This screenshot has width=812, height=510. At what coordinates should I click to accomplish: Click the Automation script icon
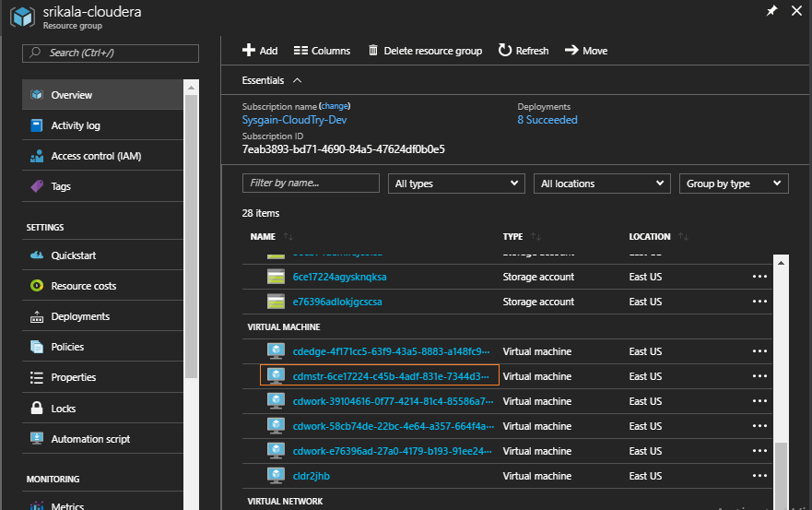pos(37,438)
